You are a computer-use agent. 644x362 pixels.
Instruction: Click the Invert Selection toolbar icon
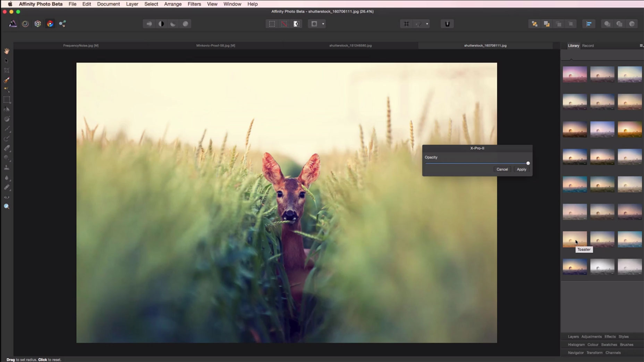point(296,24)
